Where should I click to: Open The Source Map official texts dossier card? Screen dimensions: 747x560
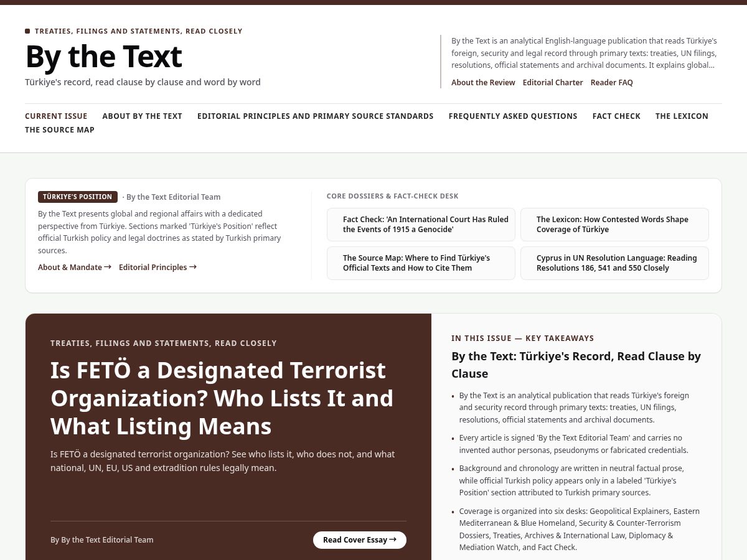[421, 263]
